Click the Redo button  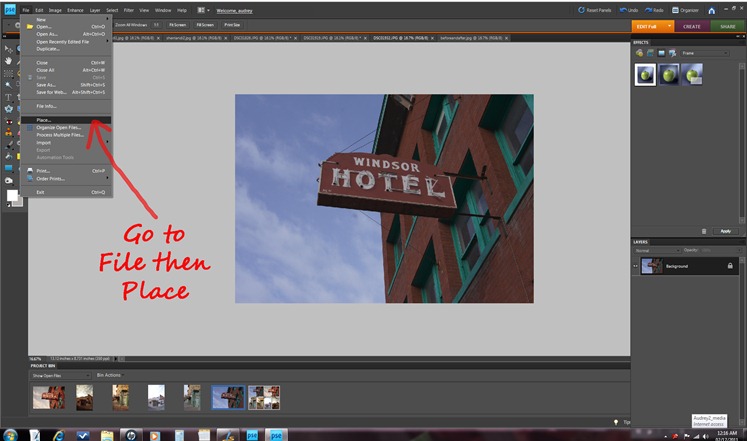tap(654, 10)
